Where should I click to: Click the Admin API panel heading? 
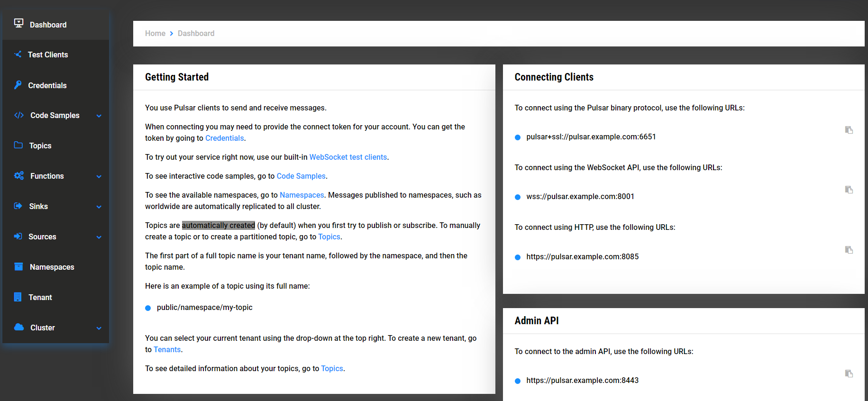tap(537, 320)
